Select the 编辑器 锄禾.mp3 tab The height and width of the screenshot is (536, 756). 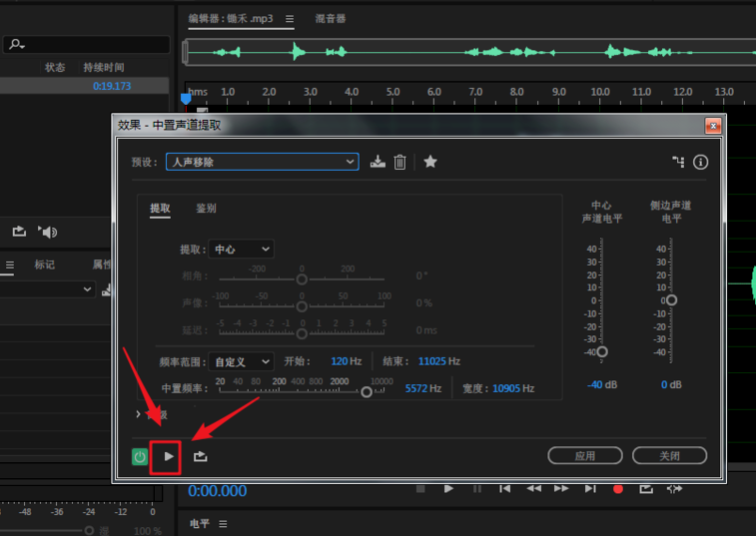pyautogui.click(x=231, y=19)
